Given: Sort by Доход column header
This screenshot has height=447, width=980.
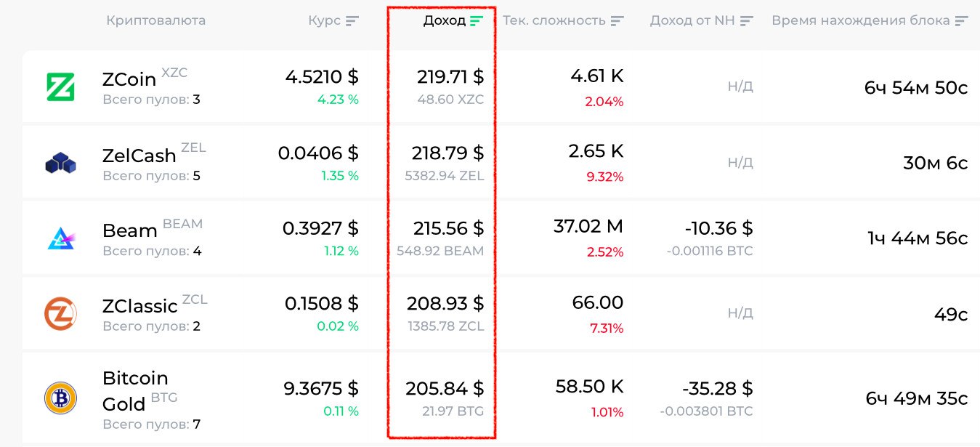Looking at the screenshot, I should pos(444,20).
